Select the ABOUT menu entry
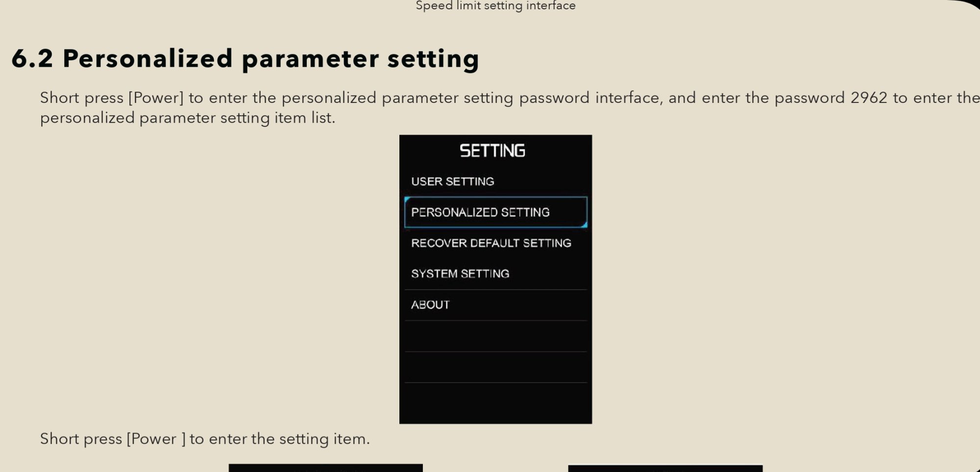The height and width of the screenshot is (472, 980). (x=430, y=305)
